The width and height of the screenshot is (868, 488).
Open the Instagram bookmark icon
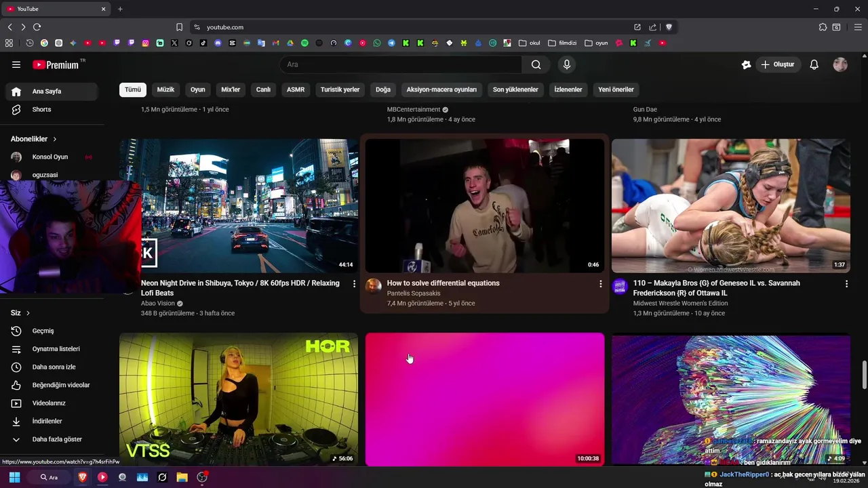[x=145, y=43]
